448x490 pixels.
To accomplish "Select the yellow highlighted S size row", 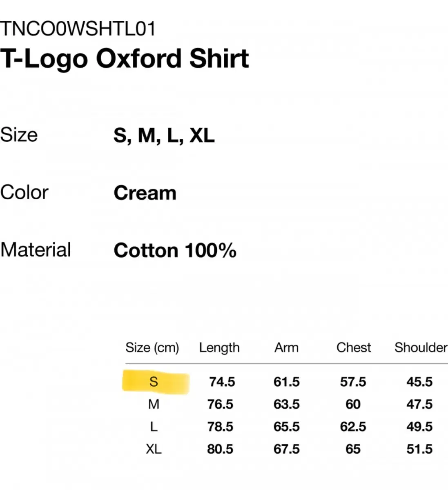I will [x=154, y=382].
